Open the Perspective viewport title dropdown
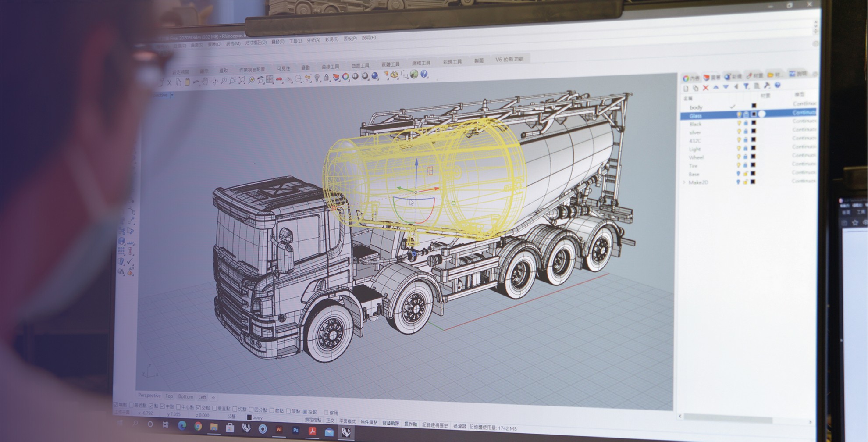 click(x=172, y=95)
